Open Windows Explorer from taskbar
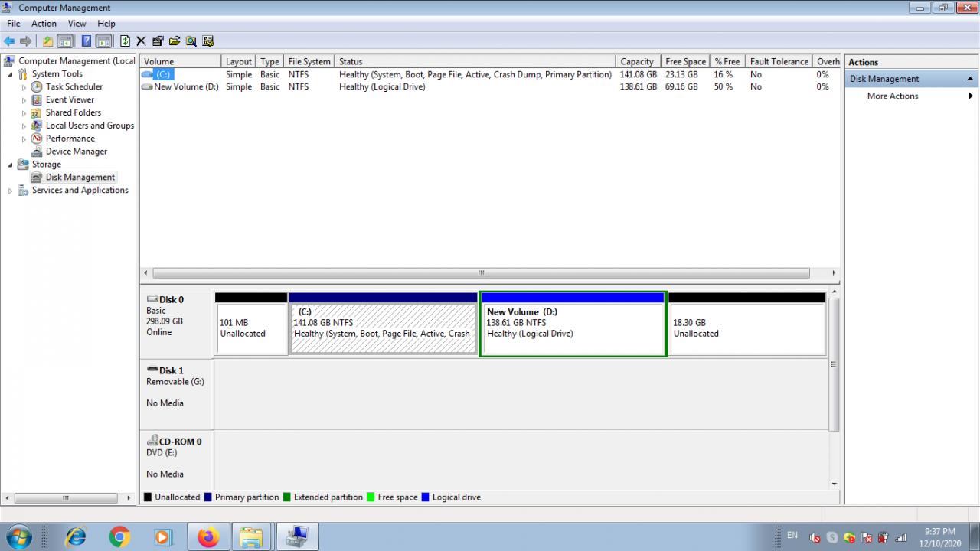This screenshot has height=551, width=980. pyautogui.click(x=252, y=537)
